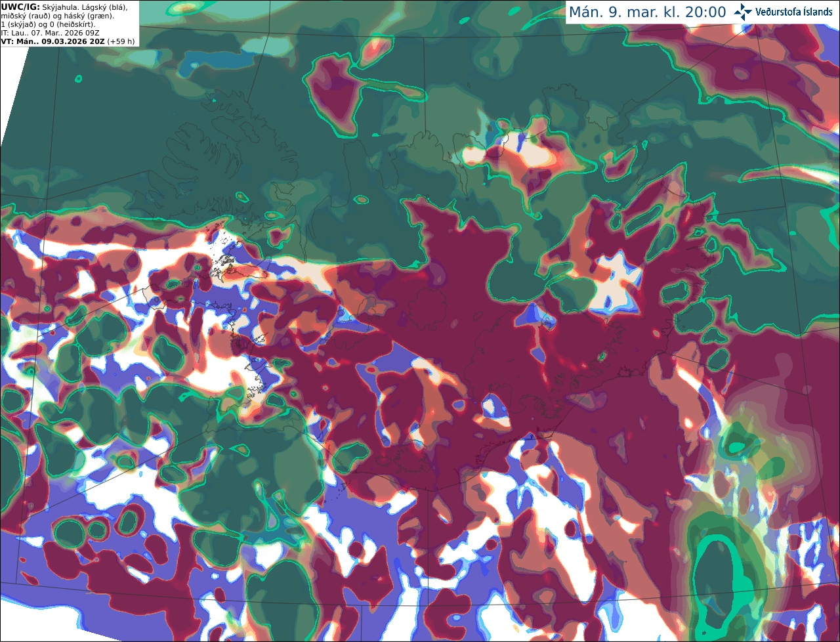The image size is (840, 642).
Task: Click the 'Veðurstofa Íslands' text
Action: click(793, 12)
